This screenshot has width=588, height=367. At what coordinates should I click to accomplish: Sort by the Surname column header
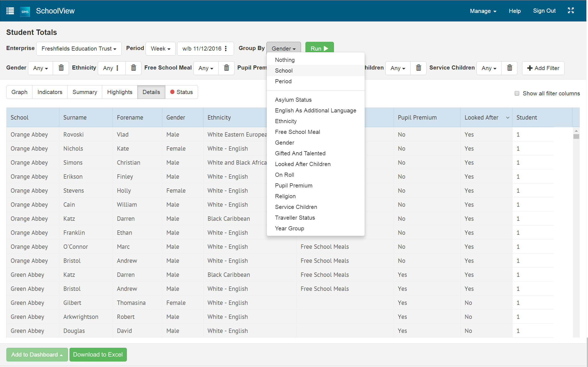[x=86, y=118]
